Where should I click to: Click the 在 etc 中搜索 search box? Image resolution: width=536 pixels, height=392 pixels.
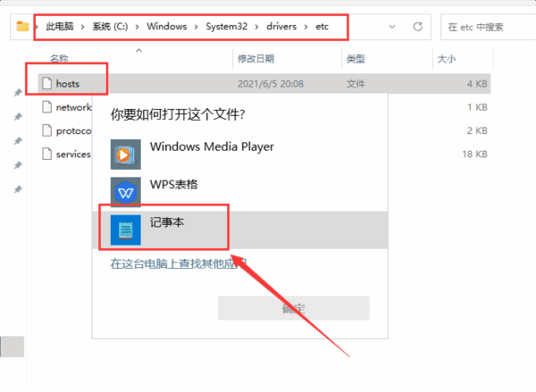point(482,27)
